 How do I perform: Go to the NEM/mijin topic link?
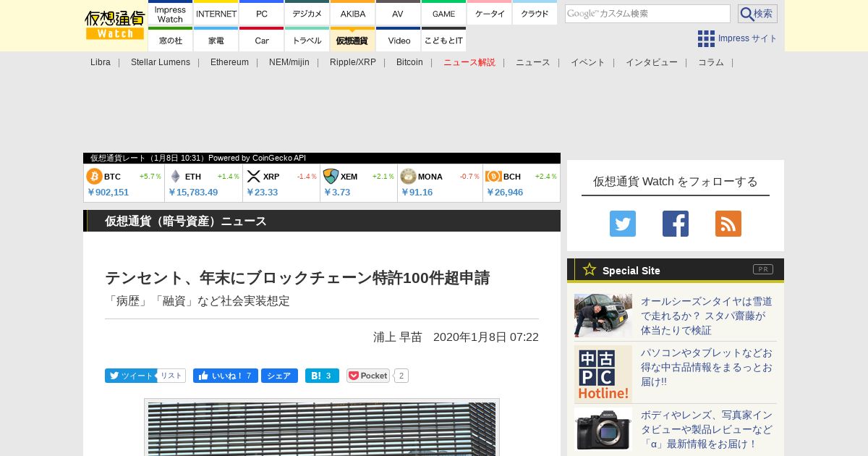point(289,62)
